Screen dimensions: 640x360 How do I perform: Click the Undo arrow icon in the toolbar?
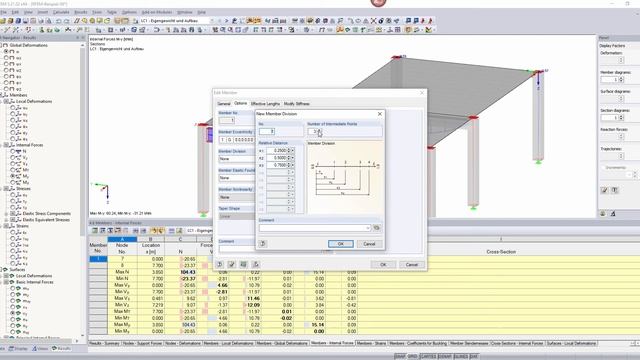click(58, 21)
